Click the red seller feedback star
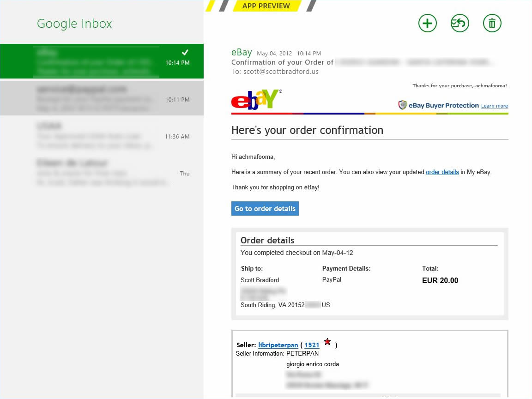 [327, 342]
